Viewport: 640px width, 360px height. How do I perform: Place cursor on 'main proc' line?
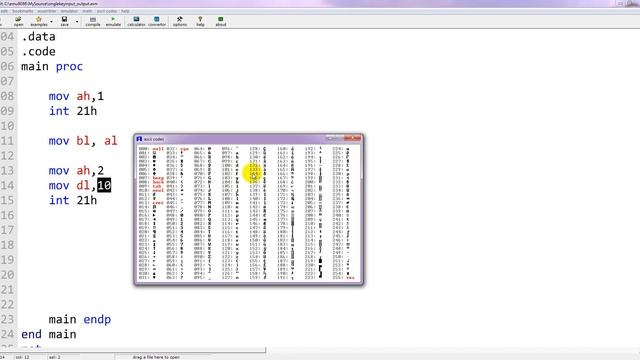point(52,67)
